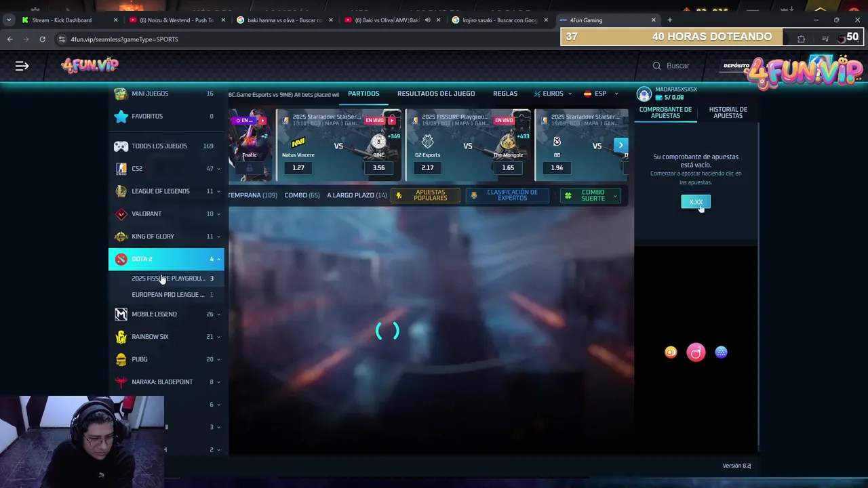Open the ESP language dropdown
The image size is (868, 488).
point(601,94)
